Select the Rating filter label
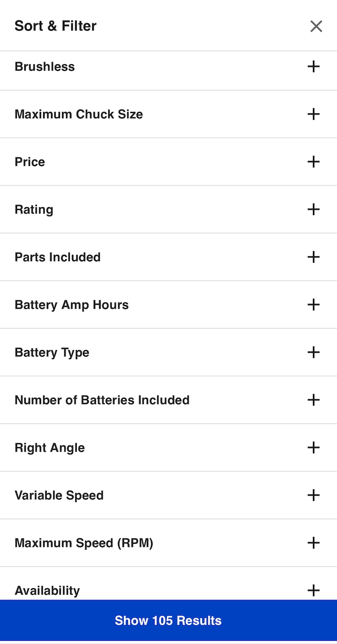The width and height of the screenshot is (337, 644). coord(34,209)
